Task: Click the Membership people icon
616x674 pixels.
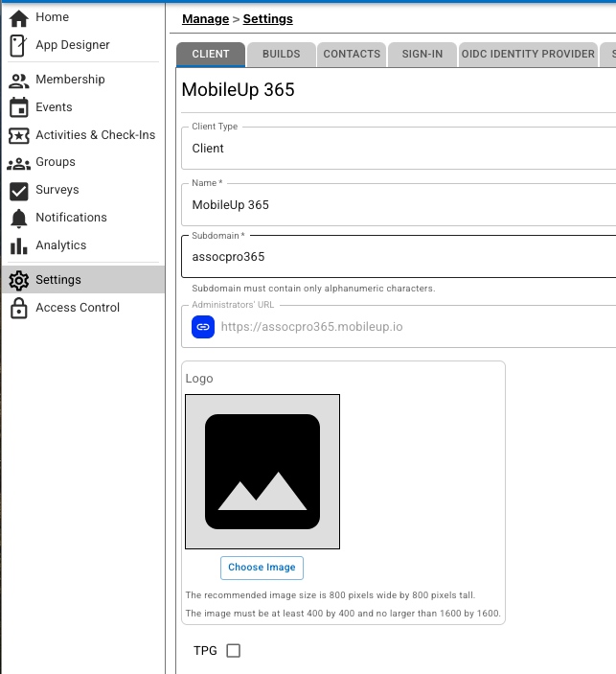Action: 18,80
